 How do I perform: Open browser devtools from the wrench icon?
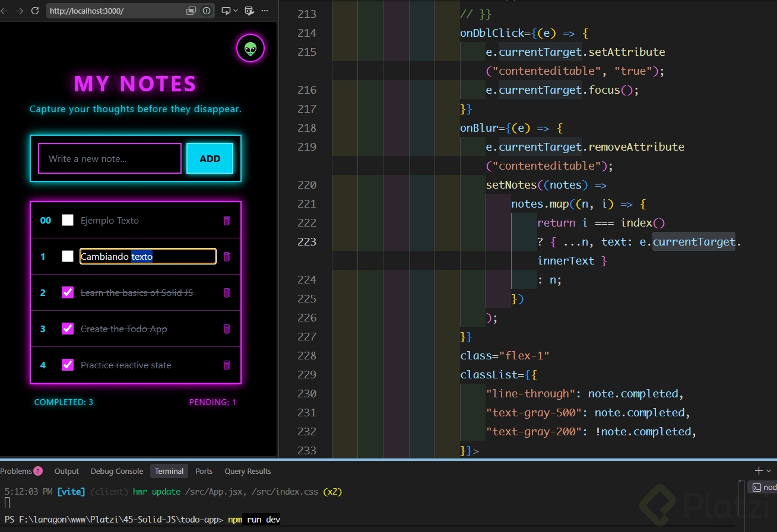pyautogui.click(x=249, y=11)
